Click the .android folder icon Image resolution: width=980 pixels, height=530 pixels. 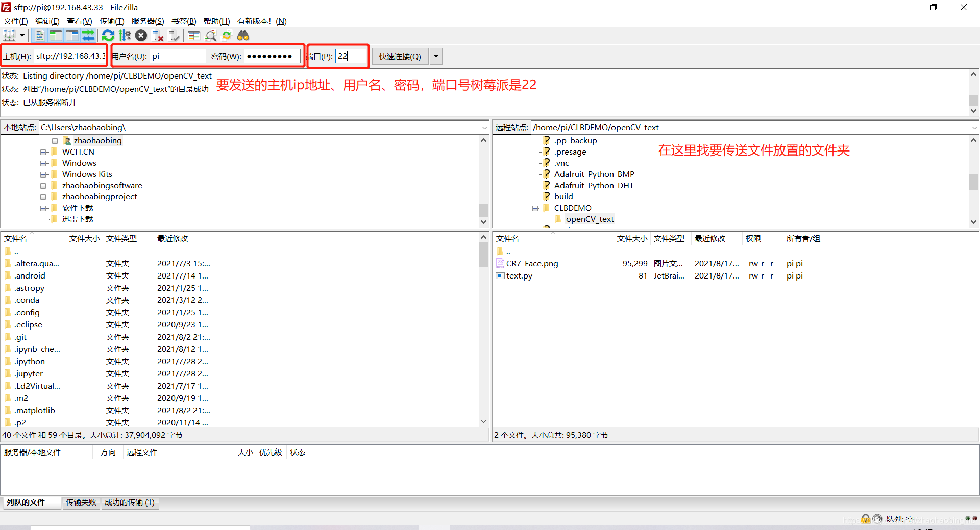point(8,275)
